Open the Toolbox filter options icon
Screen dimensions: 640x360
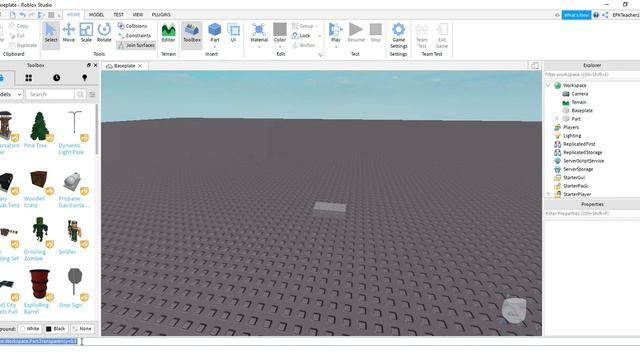[x=92, y=94]
